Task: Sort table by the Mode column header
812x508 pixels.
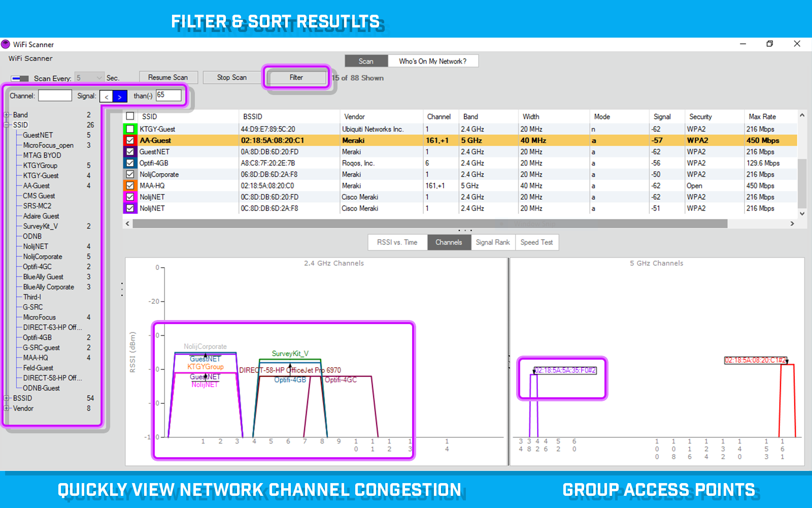Action: pos(619,116)
